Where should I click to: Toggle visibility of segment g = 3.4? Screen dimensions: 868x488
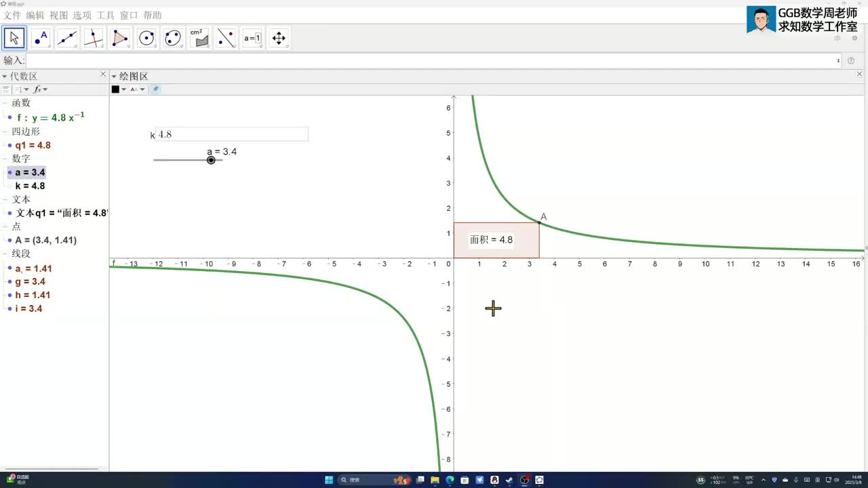(x=9, y=282)
